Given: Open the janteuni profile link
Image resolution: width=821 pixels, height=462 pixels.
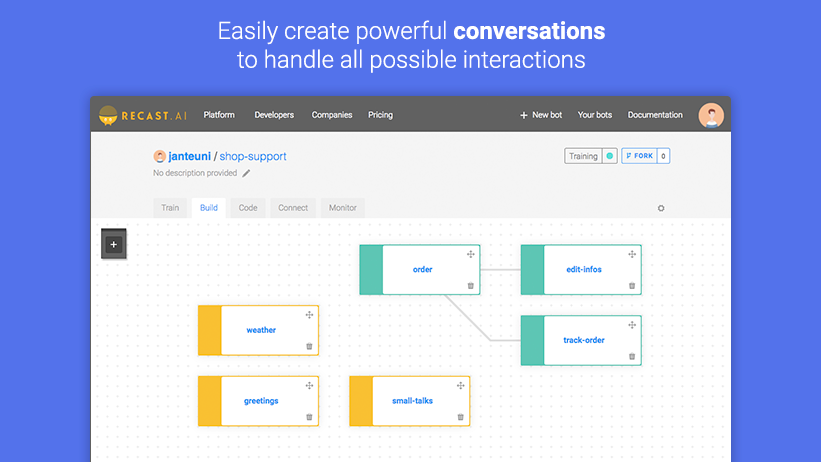Looking at the screenshot, I should point(189,156).
